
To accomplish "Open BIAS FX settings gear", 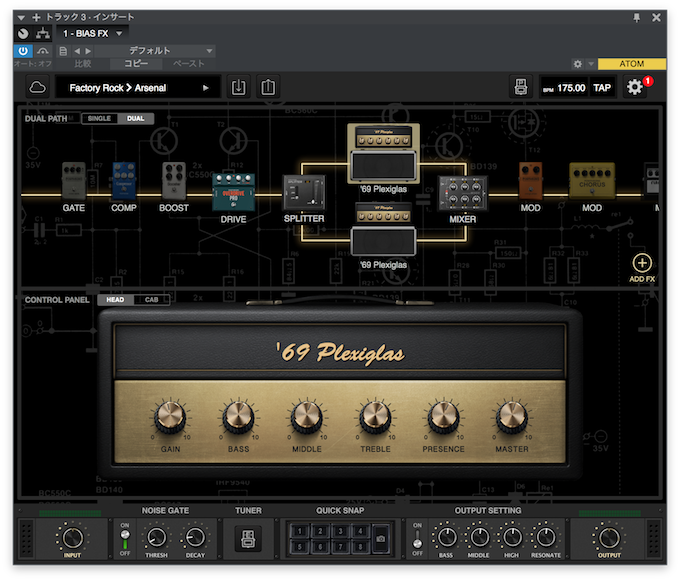I will pyautogui.click(x=635, y=87).
